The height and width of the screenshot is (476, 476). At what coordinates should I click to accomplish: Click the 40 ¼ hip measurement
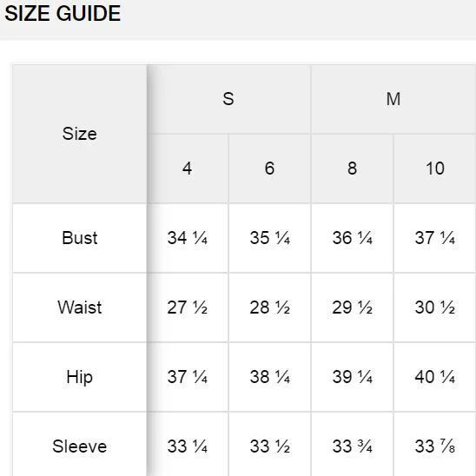434,377
